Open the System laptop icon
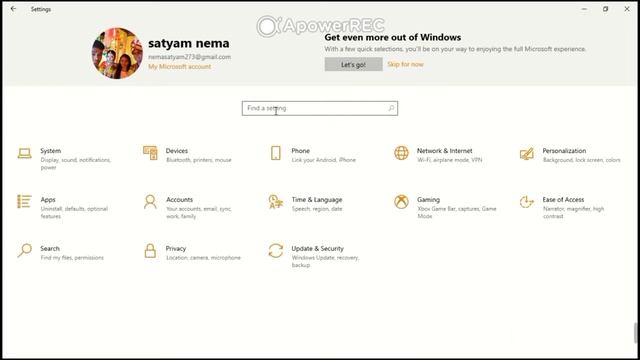The image size is (640, 360). [24, 153]
